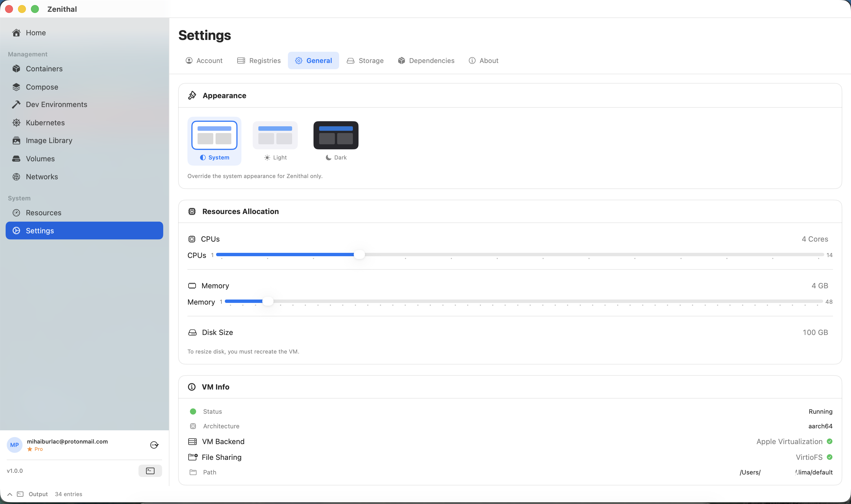Screen dimensions: 851x504
Task: Switch to the Storage settings tab
Action: coord(365,60)
